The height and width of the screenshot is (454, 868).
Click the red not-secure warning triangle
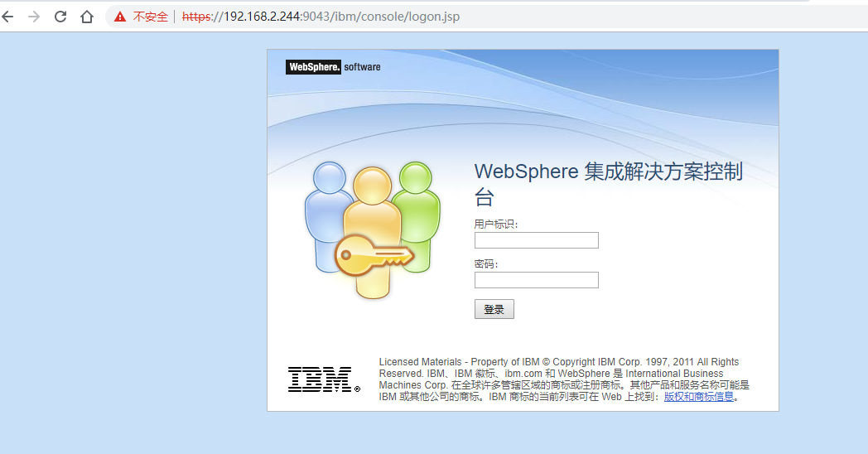tap(120, 17)
